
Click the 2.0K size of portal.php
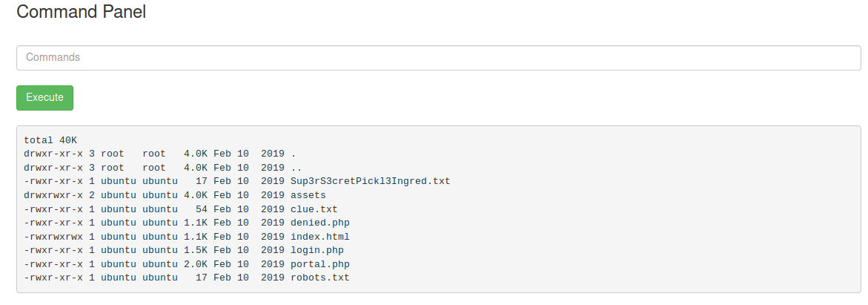coord(196,264)
